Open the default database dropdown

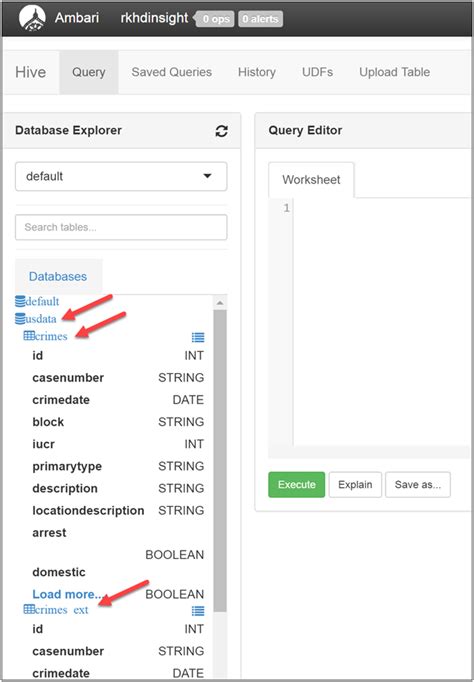(121, 176)
